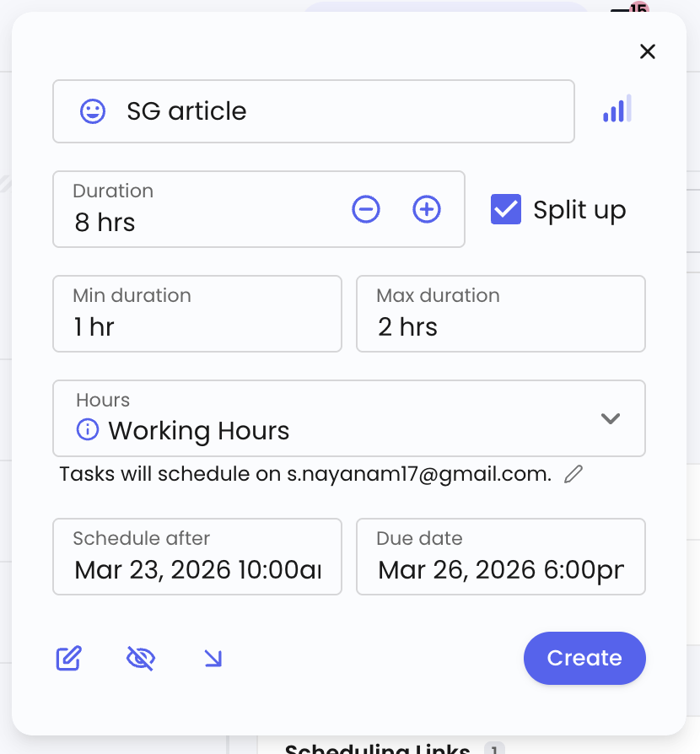The image size is (700, 754).
Task: Set task priority via signal bars icon
Action: tap(617, 109)
